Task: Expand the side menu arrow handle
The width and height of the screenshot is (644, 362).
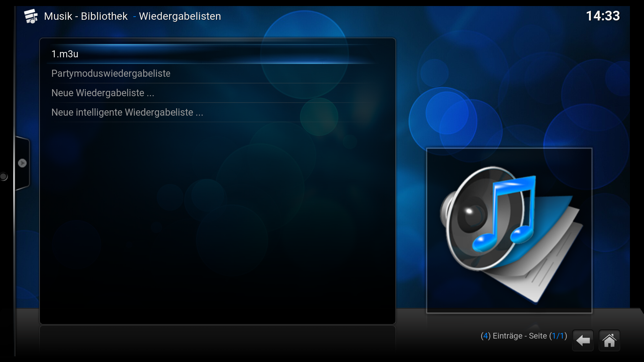Action: click(x=22, y=163)
